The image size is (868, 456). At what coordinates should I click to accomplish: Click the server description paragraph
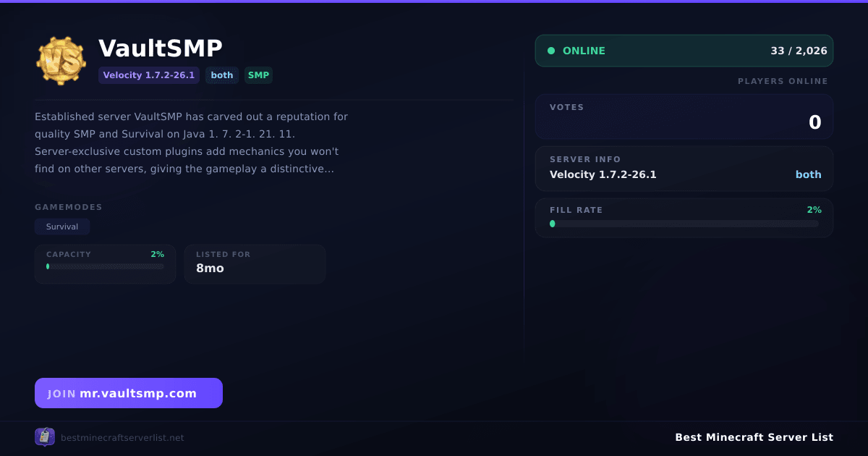coord(192,143)
